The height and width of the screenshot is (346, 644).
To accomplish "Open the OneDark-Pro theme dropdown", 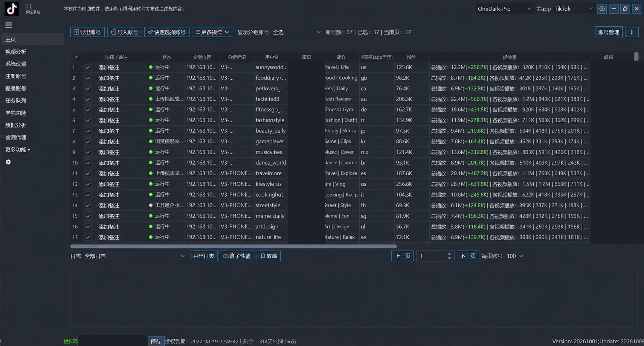I will pyautogui.click(x=504, y=9).
